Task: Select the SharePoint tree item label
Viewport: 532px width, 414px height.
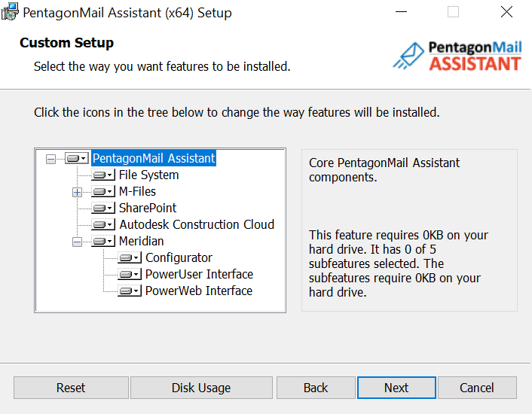Action: [x=148, y=208]
